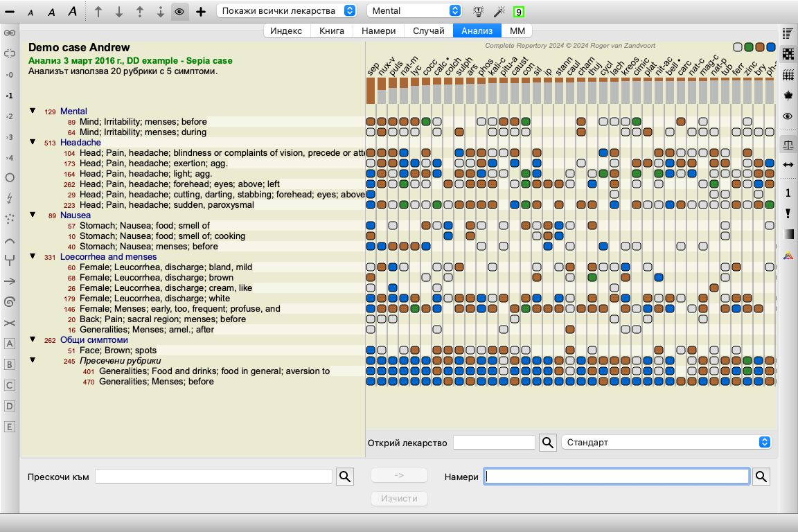Toggle the eye icon in right sidebar
Screen dimensions: 798x532
788,116
